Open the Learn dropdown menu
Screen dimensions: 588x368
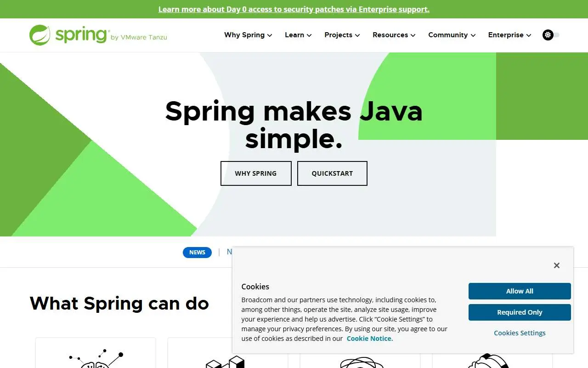(x=298, y=35)
